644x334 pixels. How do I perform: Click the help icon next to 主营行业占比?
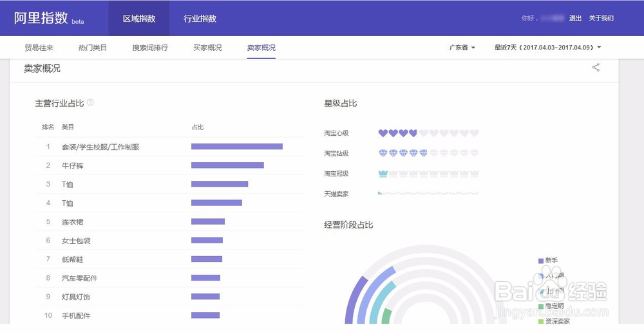[x=90, y=102]
